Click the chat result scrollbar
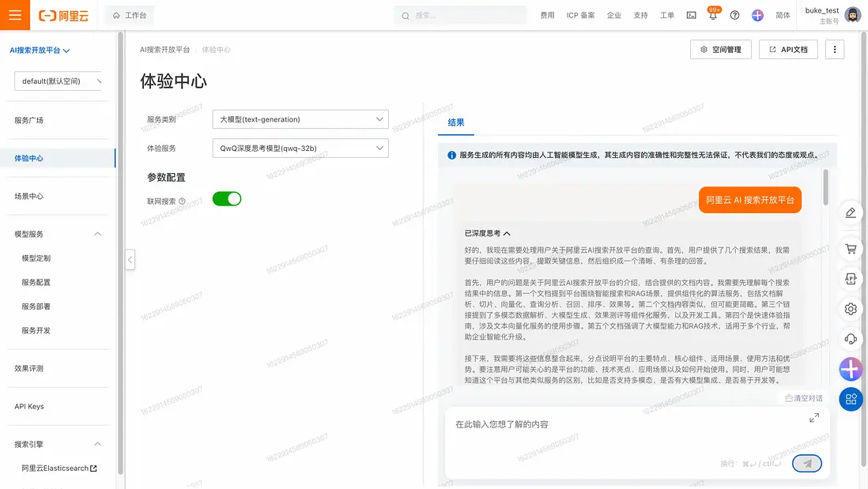The height and width of the screenshot is (489, 868). pyautogui.click(x=826, y=187)
